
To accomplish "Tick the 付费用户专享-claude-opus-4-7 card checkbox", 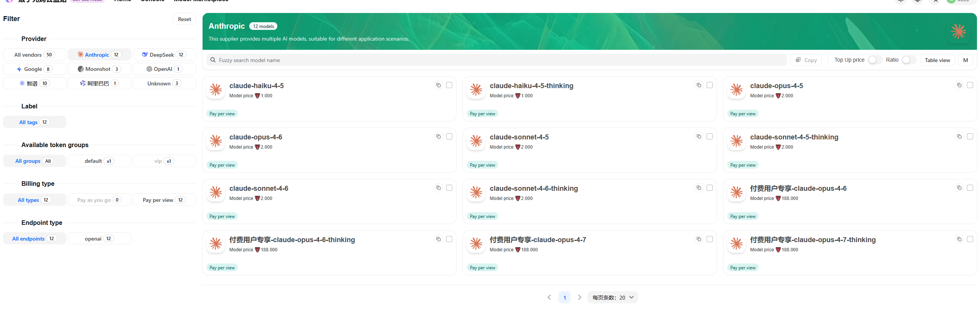I will pos(710,239).
